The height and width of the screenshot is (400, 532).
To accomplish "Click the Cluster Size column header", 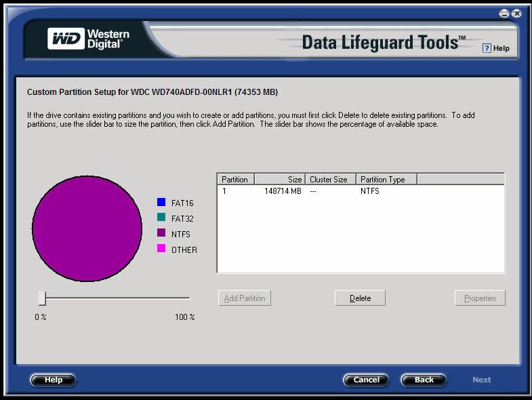I will click(x=331, y=179).
